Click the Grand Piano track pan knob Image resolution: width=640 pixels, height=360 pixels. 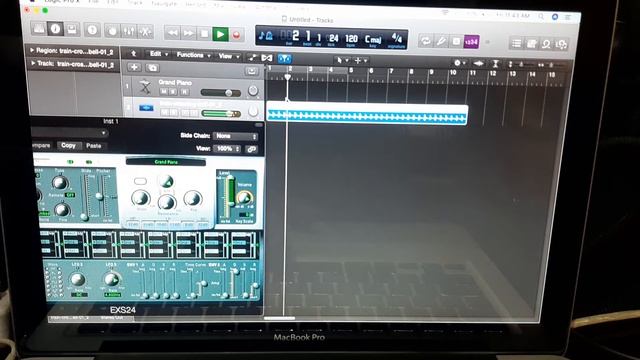pos(253,91)
